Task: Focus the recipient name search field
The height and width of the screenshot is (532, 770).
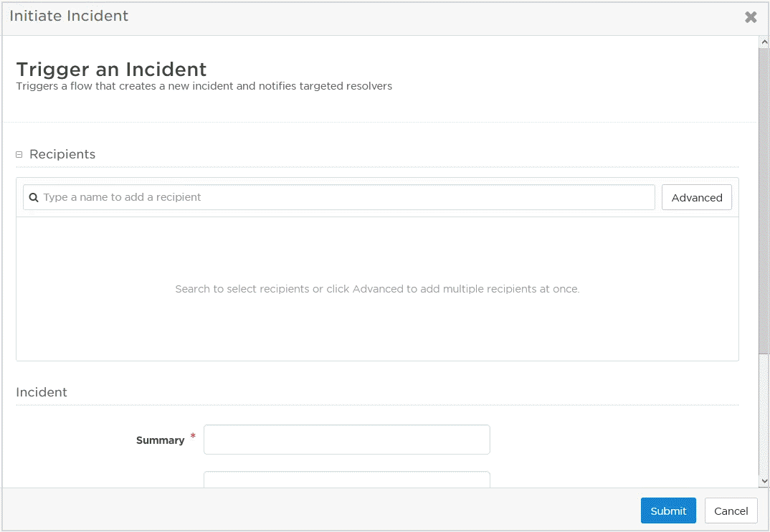Action: 339,197
